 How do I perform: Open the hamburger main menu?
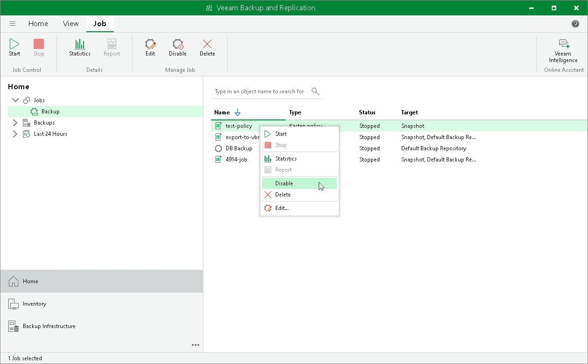point(13,24)
